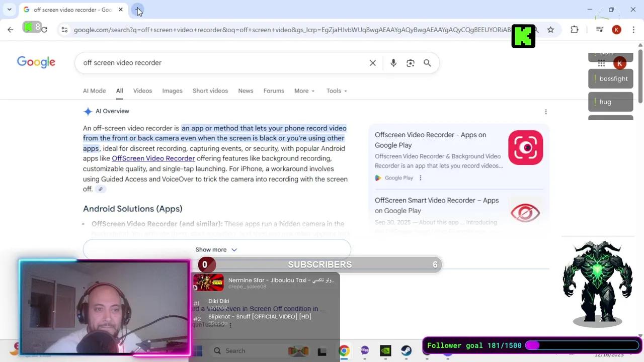Click the webcam overlay feed

[x=105, y=307]
